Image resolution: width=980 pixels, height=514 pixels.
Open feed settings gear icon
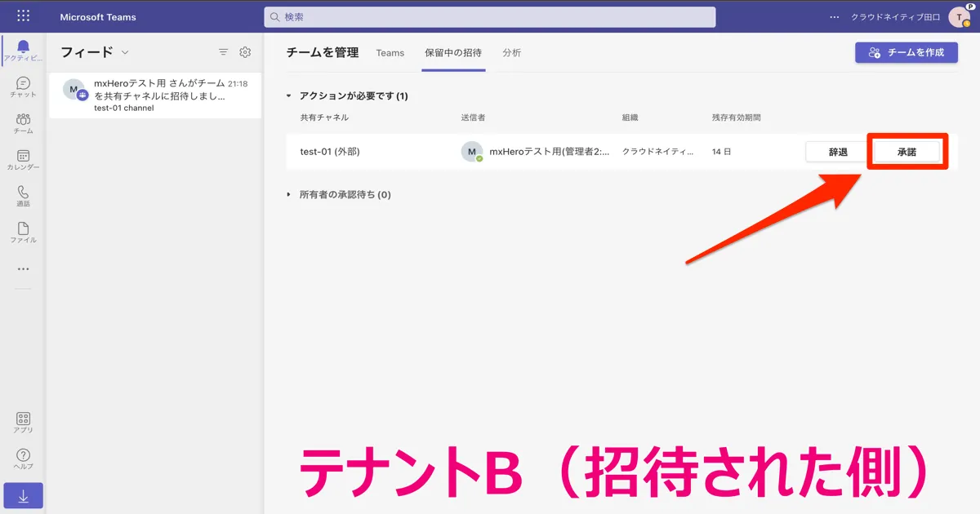tap(245, 52)
